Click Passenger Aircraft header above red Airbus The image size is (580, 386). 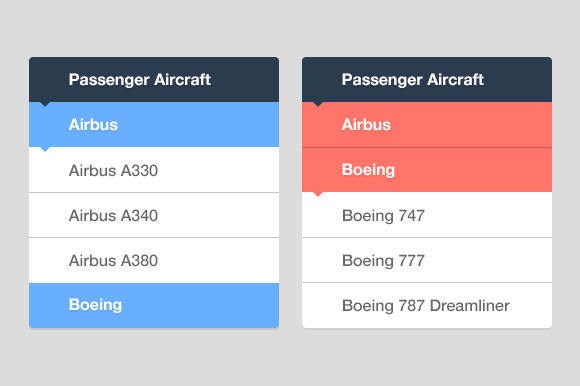tap(427, 79)
